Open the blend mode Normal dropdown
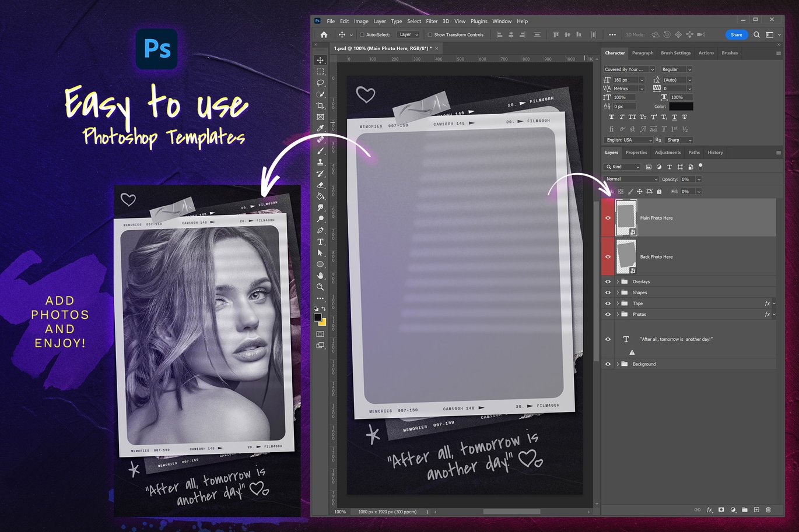This screenshot has width=799, height=532. pyautogui.click(x=632, y=179)
